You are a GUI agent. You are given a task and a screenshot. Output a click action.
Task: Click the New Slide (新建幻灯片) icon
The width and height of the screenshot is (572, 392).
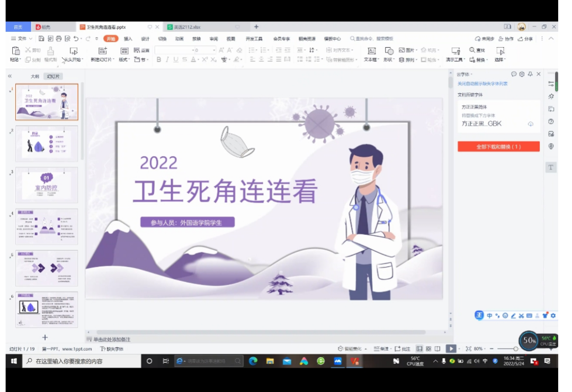[103, 51]
